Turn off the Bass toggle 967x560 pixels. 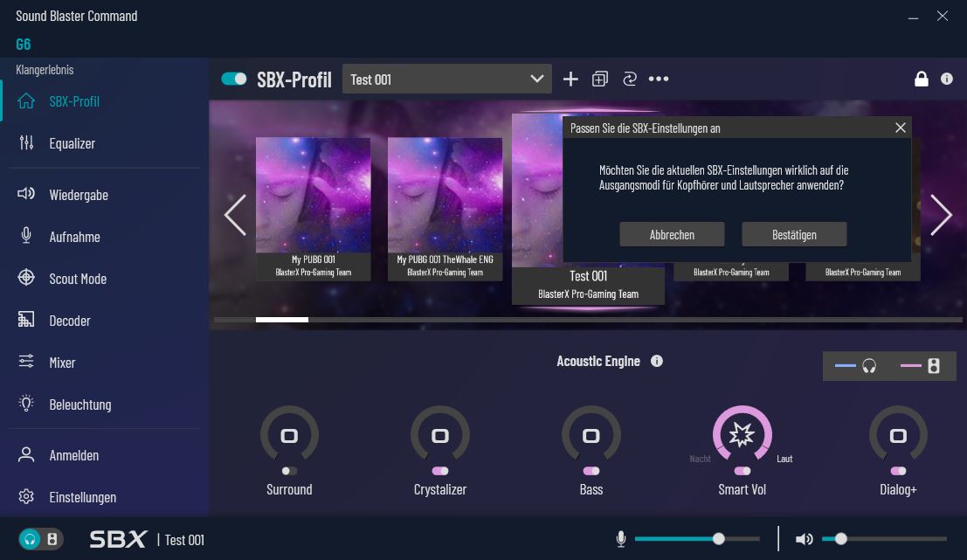click(591, 471)
